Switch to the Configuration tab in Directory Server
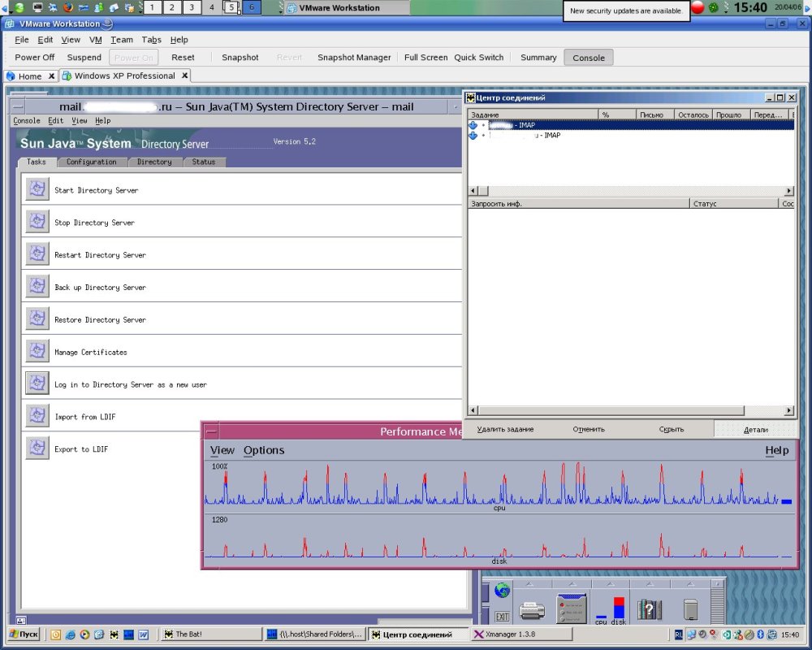The image size is (812, 650). tap(92, 162)
